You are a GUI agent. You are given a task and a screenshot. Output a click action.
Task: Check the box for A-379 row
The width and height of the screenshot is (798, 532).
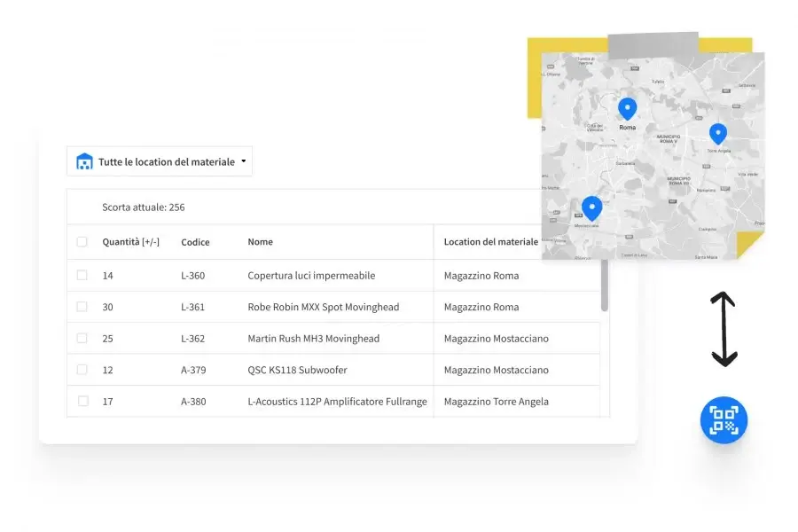(82, 370)
